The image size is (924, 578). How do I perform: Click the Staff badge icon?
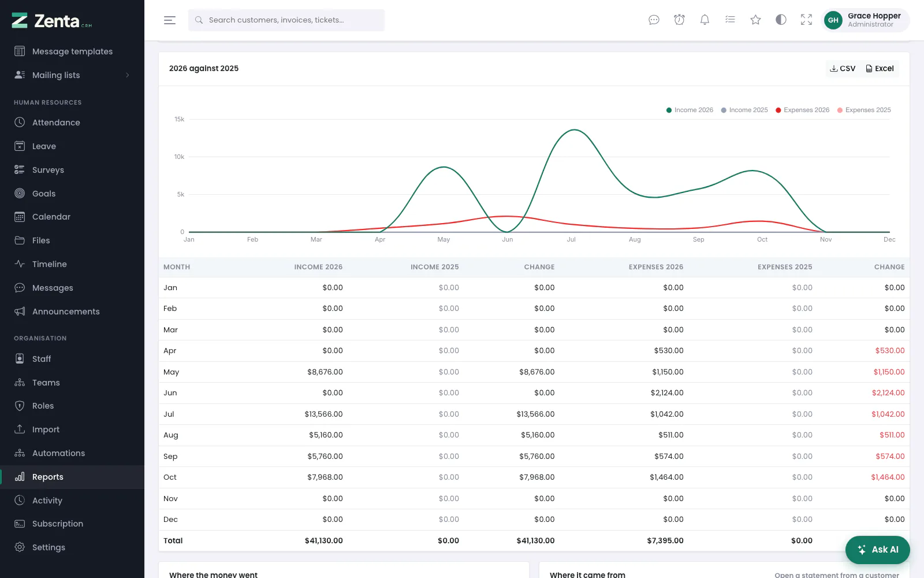(20, 359)
